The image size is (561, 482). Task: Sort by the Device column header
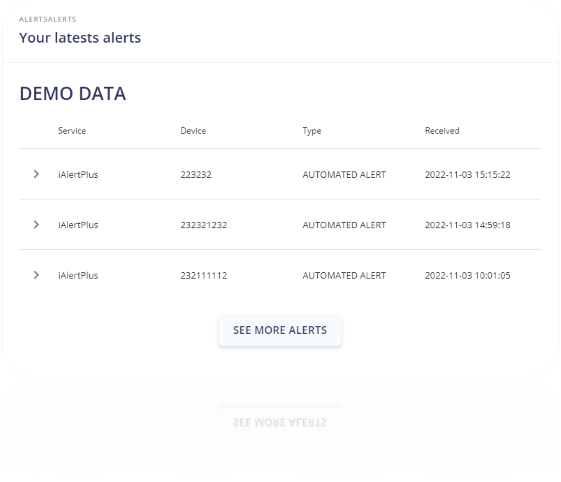193,131
